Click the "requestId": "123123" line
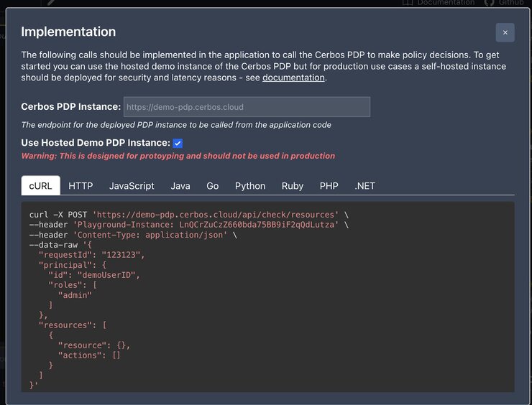 (x=91, y=255)
